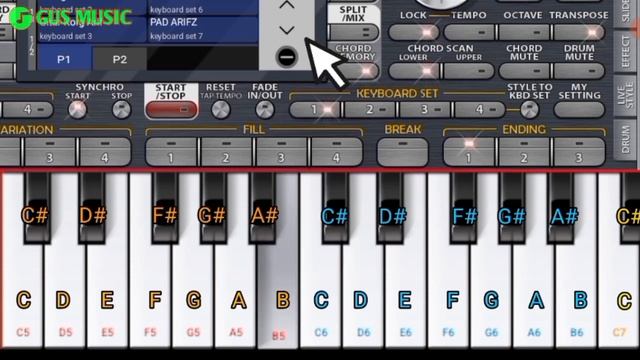The height and width of the screenshot is (360, 640).
Task: Switch to P2 page tab
Action: pyautogui.click(x=120, y=59)
